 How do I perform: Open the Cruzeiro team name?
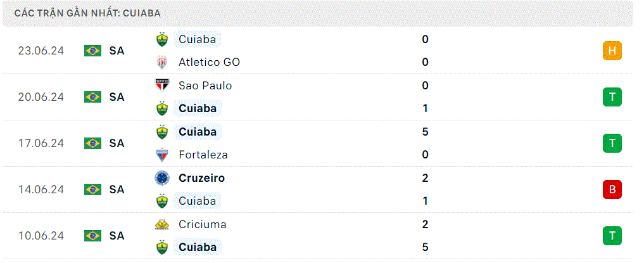(201, 178)
